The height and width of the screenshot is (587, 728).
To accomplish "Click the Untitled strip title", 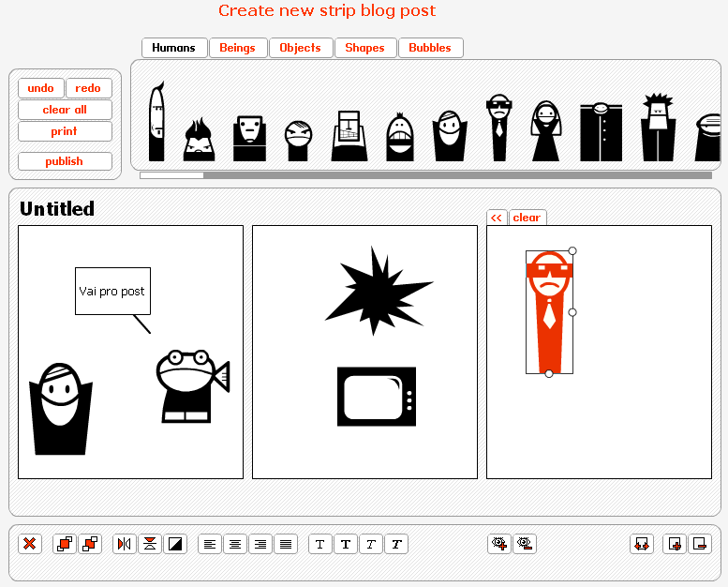I will [x=57, y=209].
